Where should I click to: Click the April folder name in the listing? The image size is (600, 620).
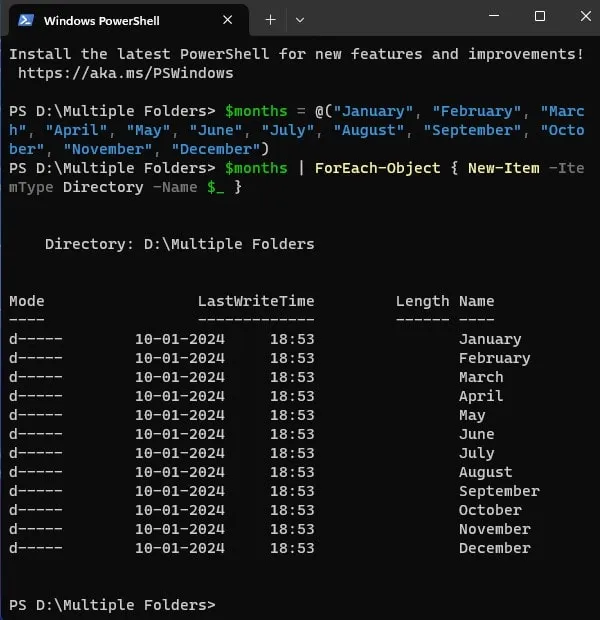point(481,396)
